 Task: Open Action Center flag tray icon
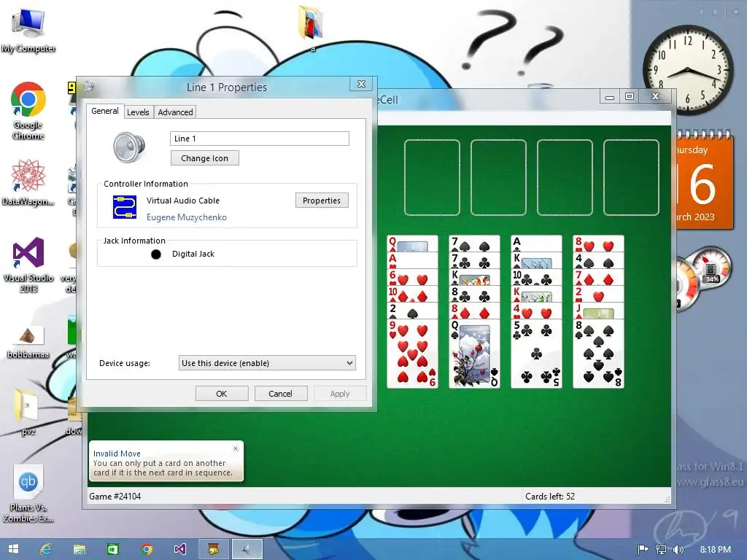pyautogui.click(x=643, y=550)
